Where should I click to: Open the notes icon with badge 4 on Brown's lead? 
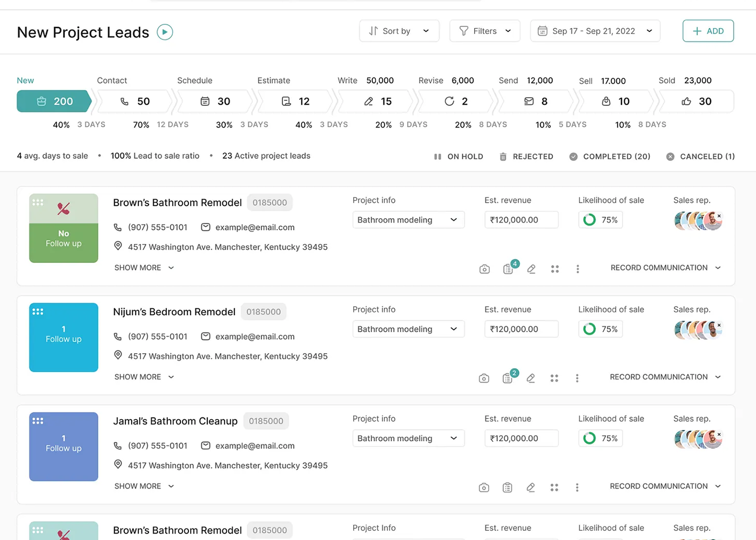pyautogui.click(x=508, y=268)
